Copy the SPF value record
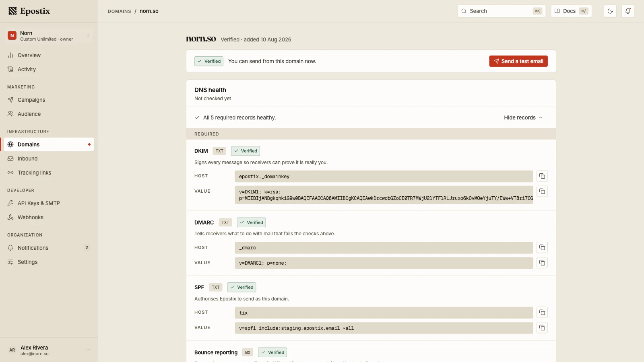 pos(542,328)
